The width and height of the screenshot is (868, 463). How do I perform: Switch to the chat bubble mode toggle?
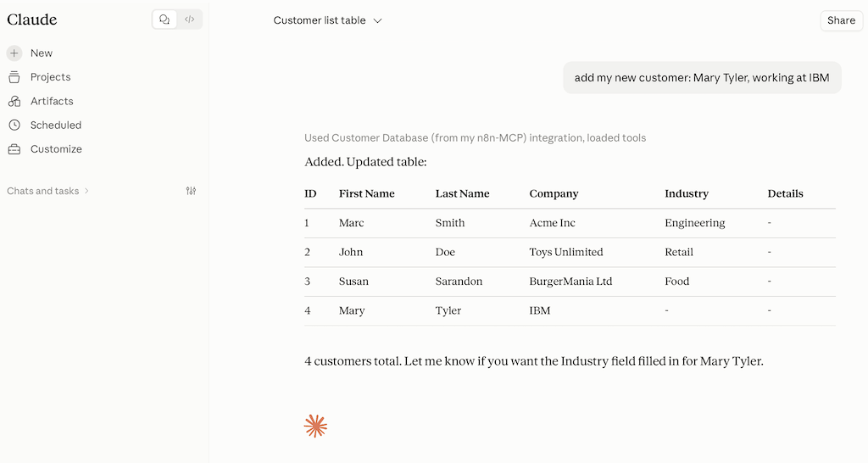click(164, 20)
